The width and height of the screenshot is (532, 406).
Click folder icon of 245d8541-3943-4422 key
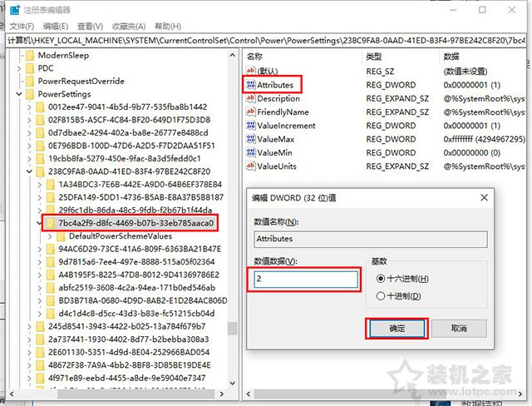[41, 326]
